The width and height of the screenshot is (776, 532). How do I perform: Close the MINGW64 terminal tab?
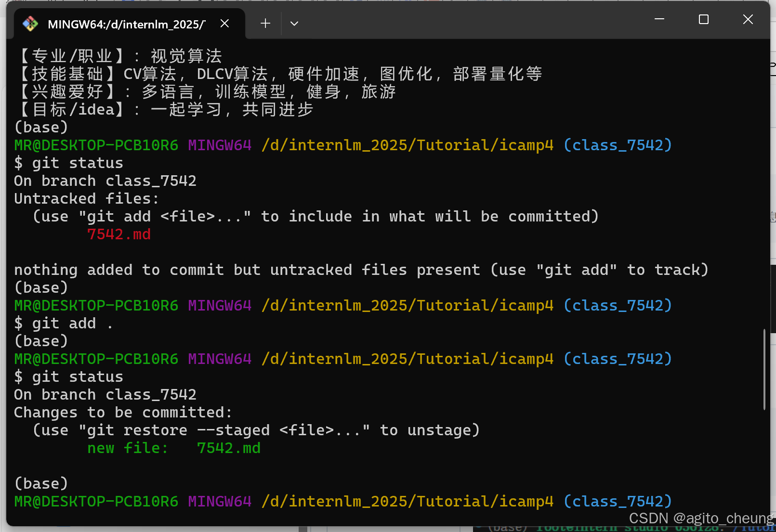[x=224, y=23]
